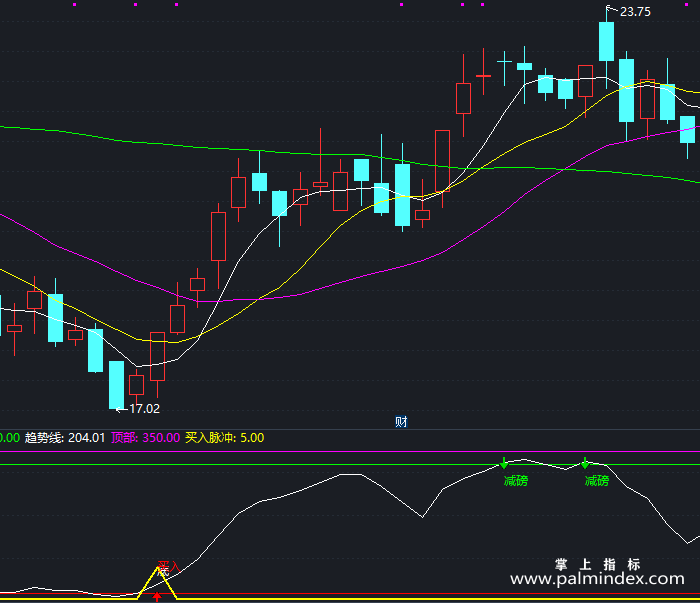
Task: Click the earlier 减磅 reduce-position signal label
Action: pyautogui.click(x=516, y=481)
